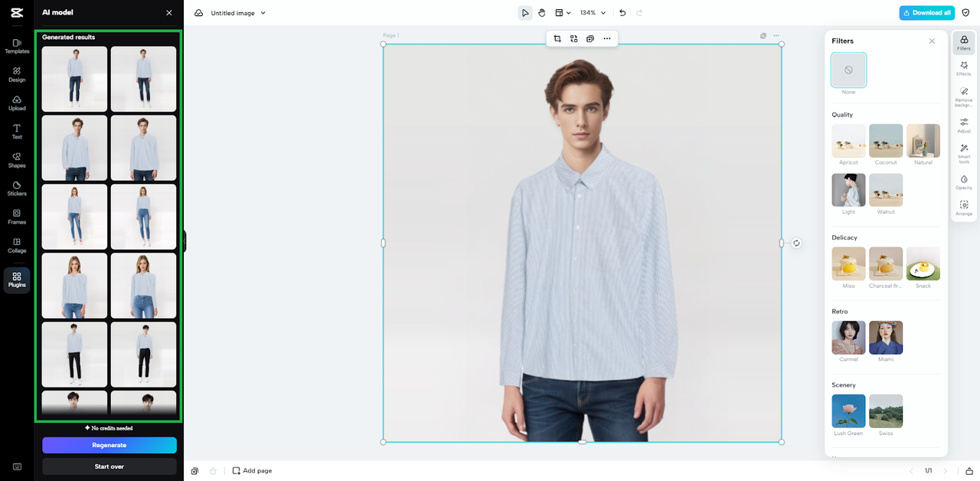
Task: Apply the Apricot filter
Action: pyautogui.click(x=848, y=141)
